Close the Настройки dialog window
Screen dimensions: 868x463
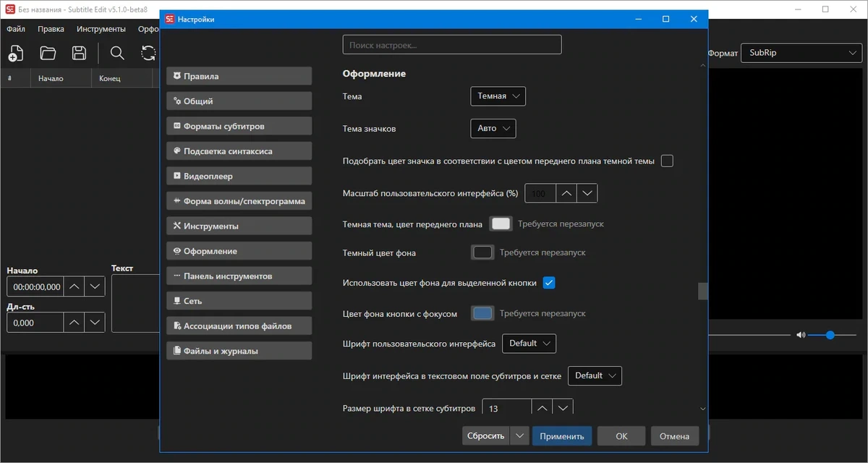coord(694,20)
